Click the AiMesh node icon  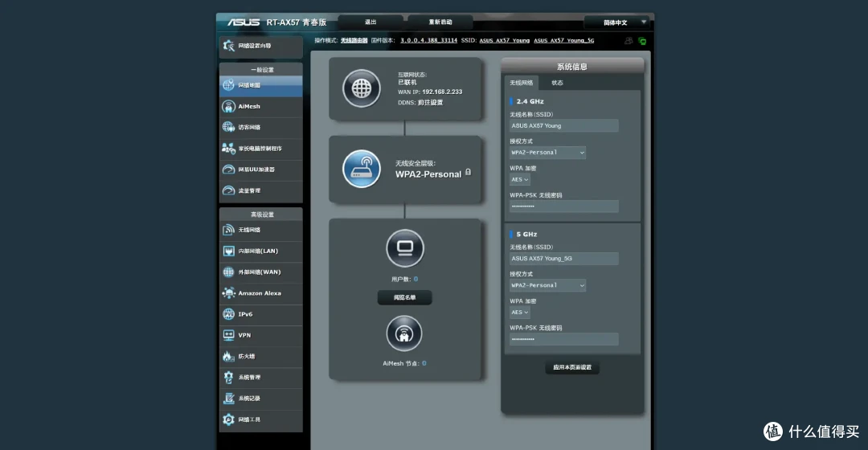click(404, 333)
